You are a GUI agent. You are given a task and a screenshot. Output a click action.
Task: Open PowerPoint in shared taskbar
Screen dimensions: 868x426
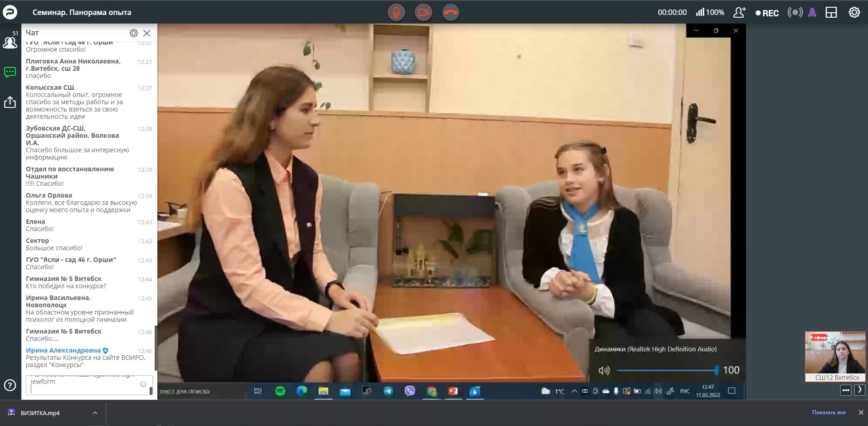coord(453,391)
